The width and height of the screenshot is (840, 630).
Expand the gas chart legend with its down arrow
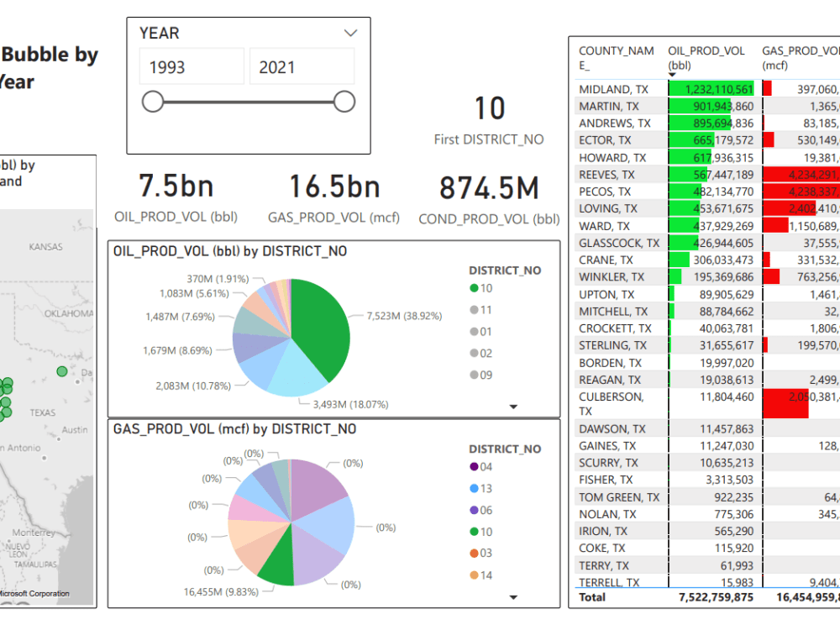click(513, 597)
